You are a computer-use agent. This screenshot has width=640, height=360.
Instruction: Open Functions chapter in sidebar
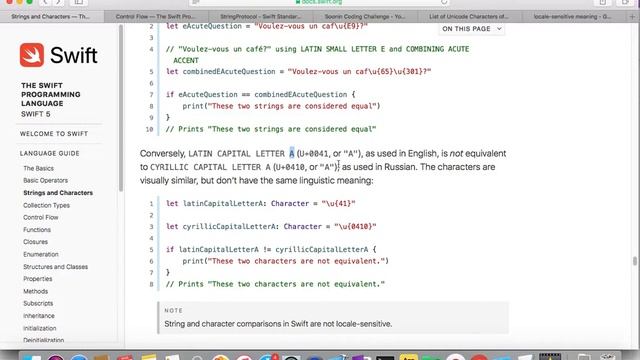click(x=37, y=230)
